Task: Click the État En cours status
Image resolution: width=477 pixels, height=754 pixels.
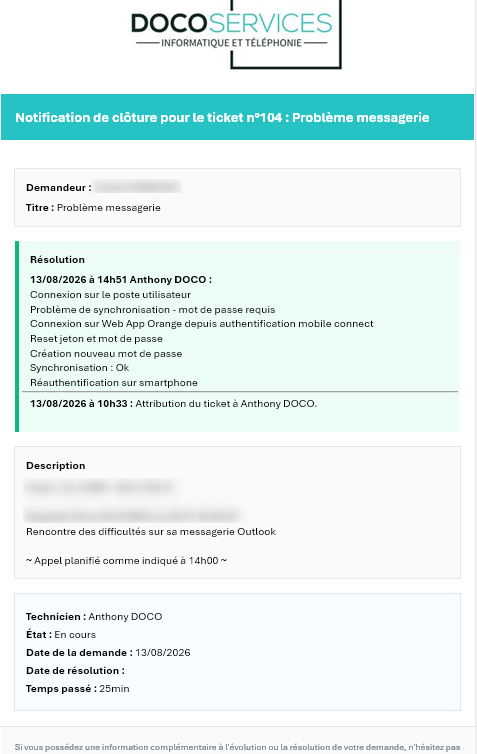Action: point(61,635)
